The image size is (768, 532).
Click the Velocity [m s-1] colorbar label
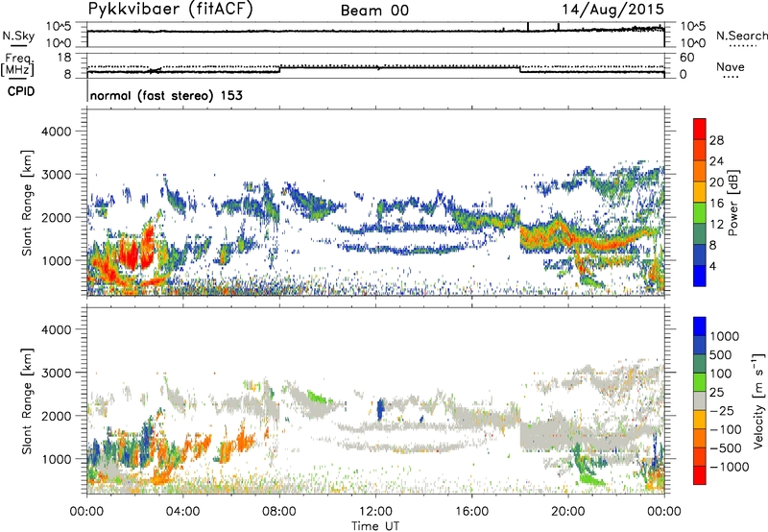(758, 400)
